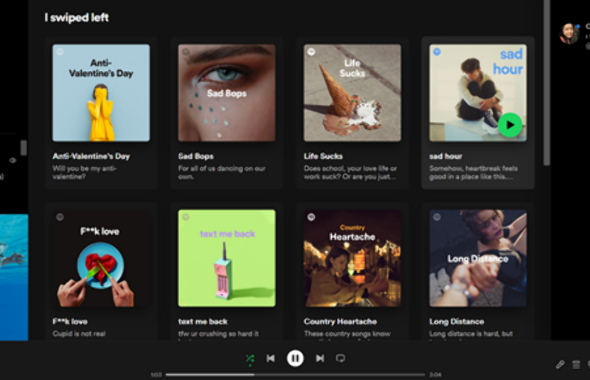Click the Life Sucks title link
590x380 pixels.
(323, 156)
